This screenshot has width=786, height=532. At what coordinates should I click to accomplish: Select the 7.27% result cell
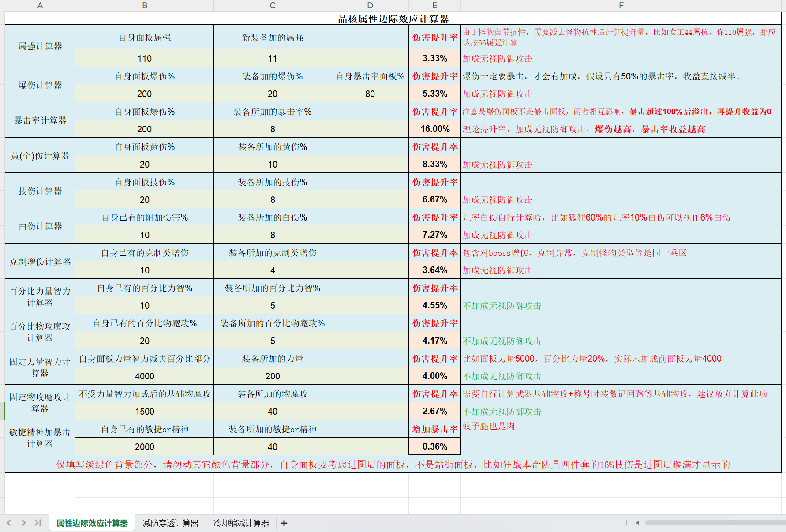pyautogui.click(x=434, y=235)
